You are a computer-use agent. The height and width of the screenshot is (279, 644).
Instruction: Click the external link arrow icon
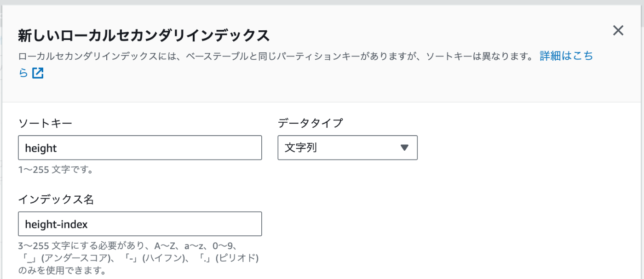38,73
